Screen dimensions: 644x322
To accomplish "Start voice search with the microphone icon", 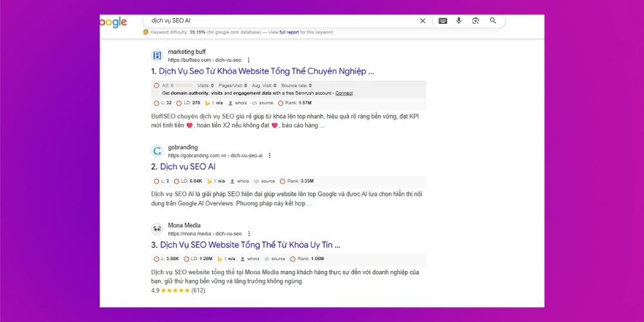I will click(459, 21).
